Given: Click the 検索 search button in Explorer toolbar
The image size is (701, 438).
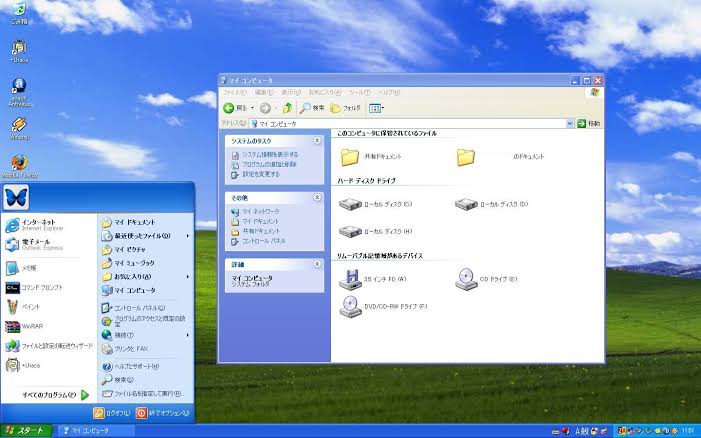Looking at the screenshot, I should pyautogui.click(x=312, y=108).
